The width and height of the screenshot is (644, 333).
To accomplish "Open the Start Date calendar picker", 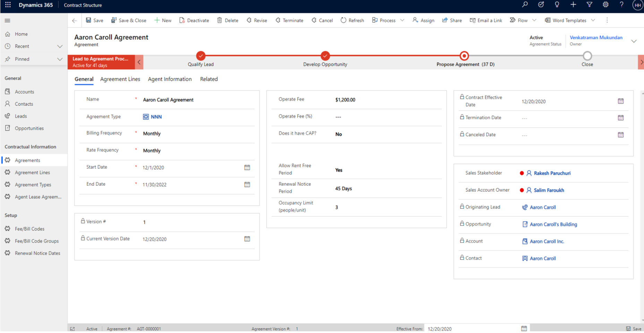I will (247, 167).
